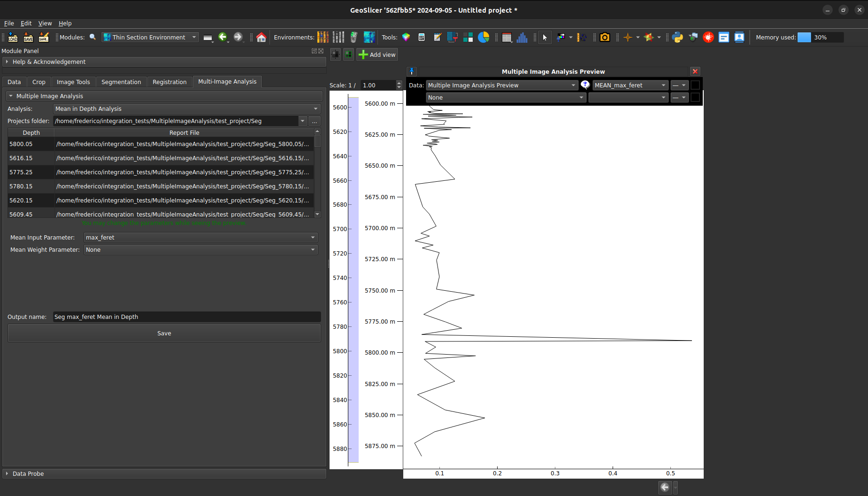Click the Home module icon
The height and width of the screenshot is (496, 868).
pyautogui.click(x=261, y=38)
